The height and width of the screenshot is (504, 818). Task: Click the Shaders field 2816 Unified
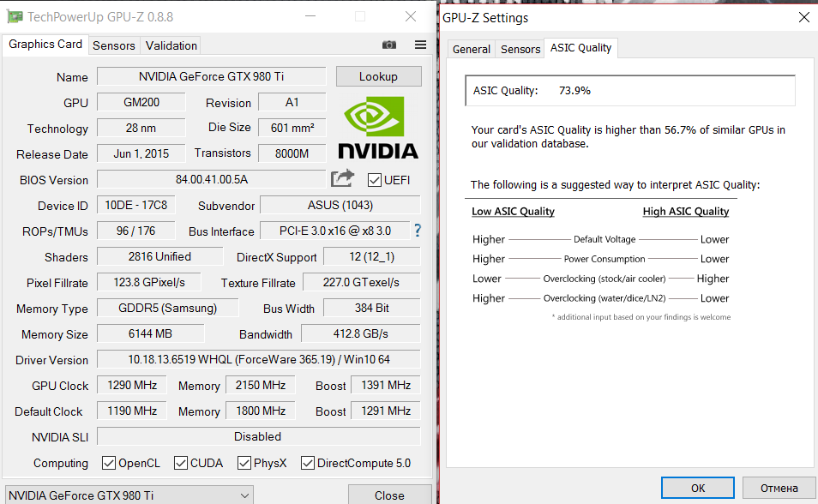pos(159,256)
